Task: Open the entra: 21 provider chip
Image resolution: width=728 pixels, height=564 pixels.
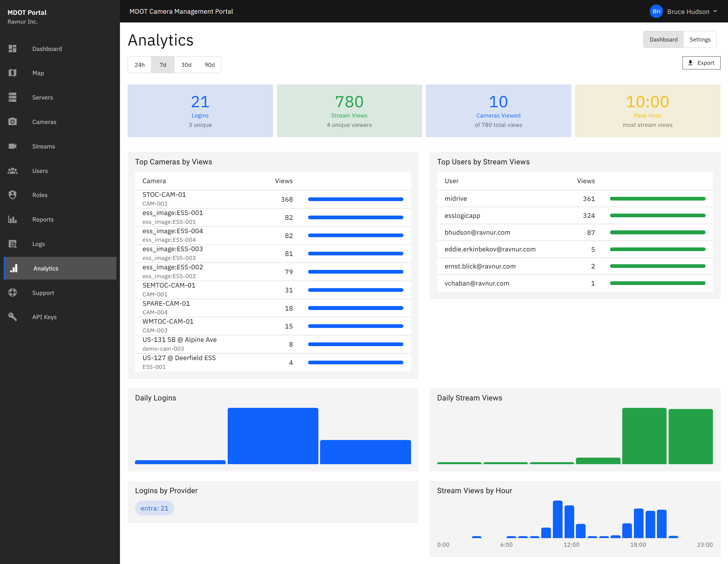Action: [x=154, y=508]
